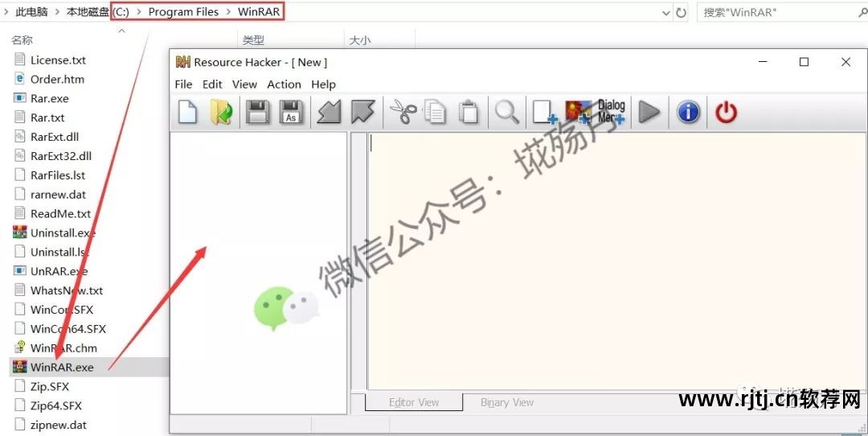Sort Explorer files by 名称 column header
Screen dimensions: 868x436
23,40
